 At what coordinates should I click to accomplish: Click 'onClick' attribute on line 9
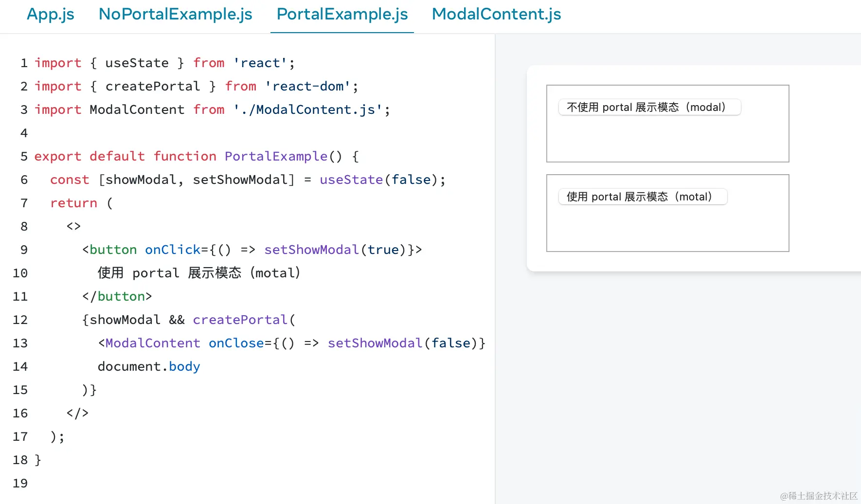pyautogui.click(x=173, y=250)
